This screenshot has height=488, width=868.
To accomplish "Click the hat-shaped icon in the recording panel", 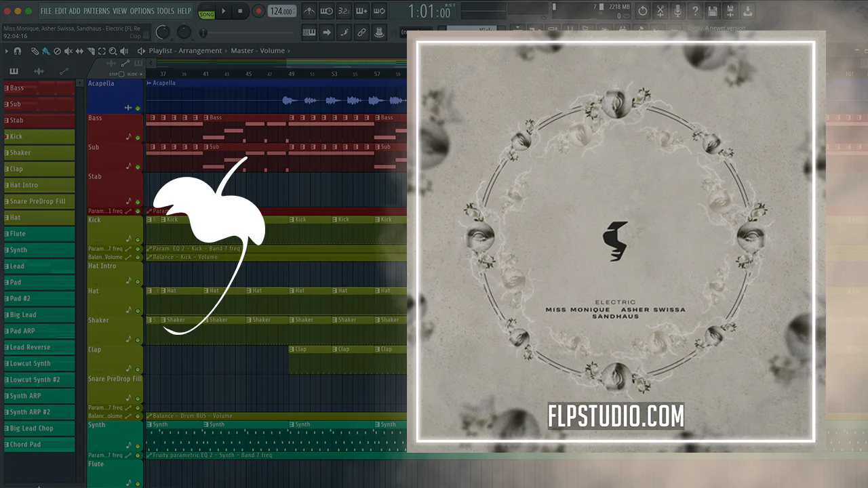I will pyautogui.click(x=379, y=32).
